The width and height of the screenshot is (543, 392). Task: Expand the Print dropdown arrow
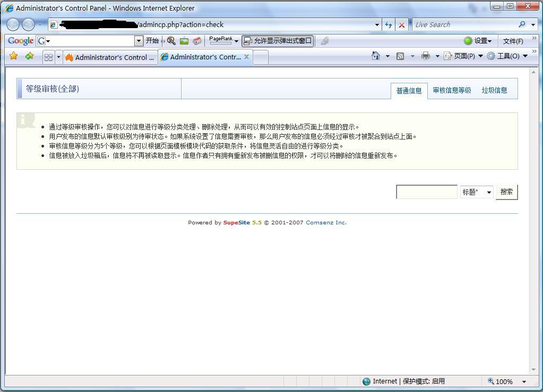437,56
